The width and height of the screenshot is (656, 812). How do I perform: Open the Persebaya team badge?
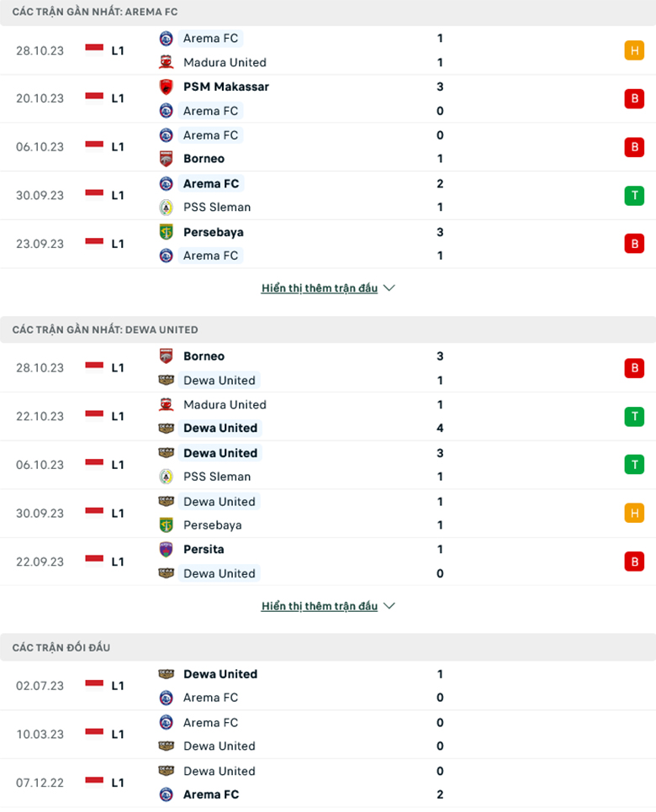[166, 232]
